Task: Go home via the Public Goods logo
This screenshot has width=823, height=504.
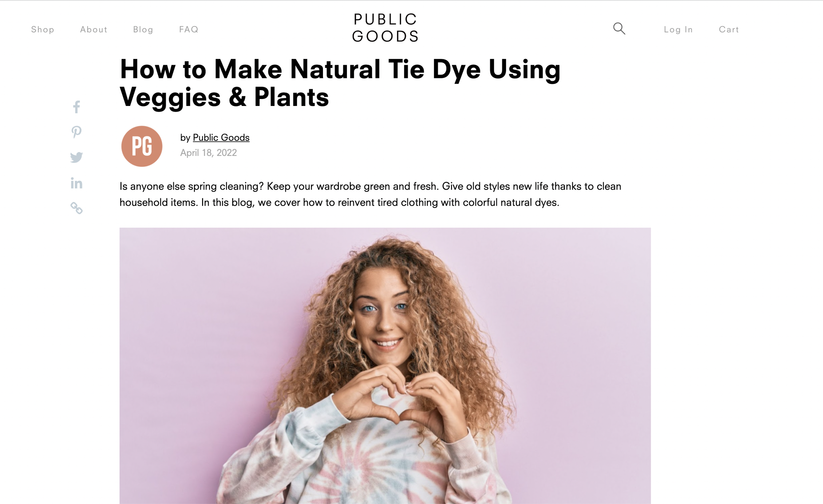Action: coord(385,28)
